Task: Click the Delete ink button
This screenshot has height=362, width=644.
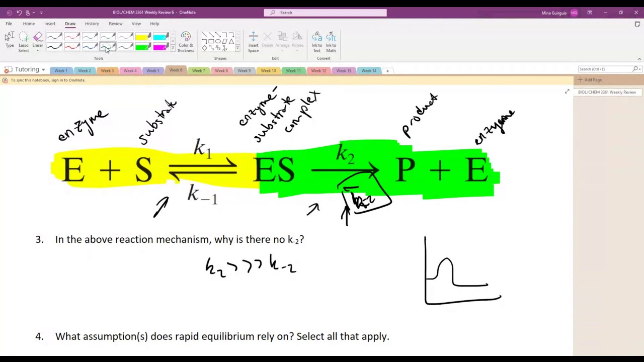Action: [267, 40]
